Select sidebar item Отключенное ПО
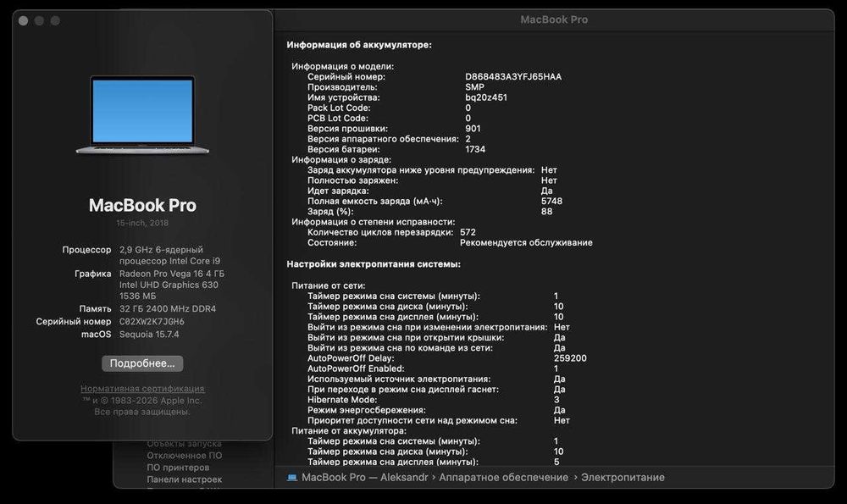Viewport: 847px width, 504px height. [184, 456]
